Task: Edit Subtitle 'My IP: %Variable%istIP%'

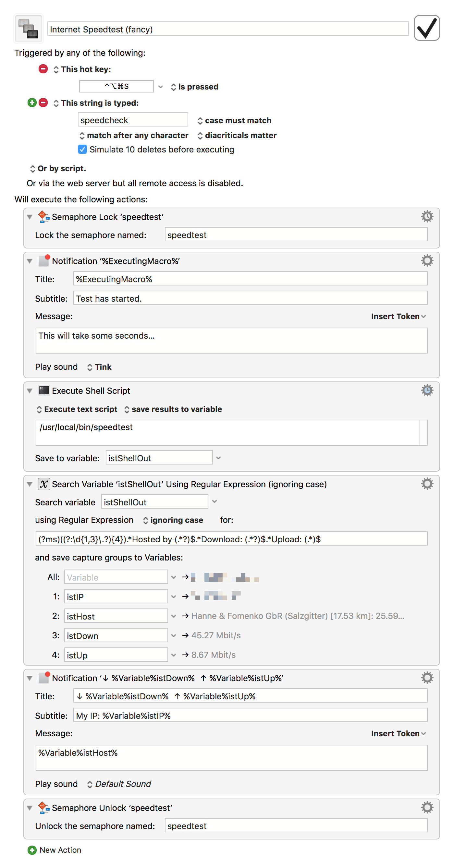Action: [250, 716]
